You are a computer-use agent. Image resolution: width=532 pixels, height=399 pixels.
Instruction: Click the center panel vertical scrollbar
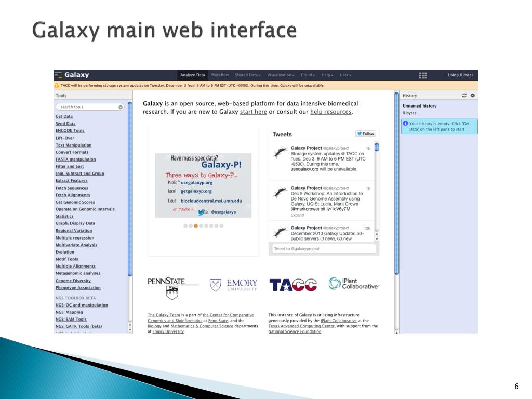(x=396, y=183)
